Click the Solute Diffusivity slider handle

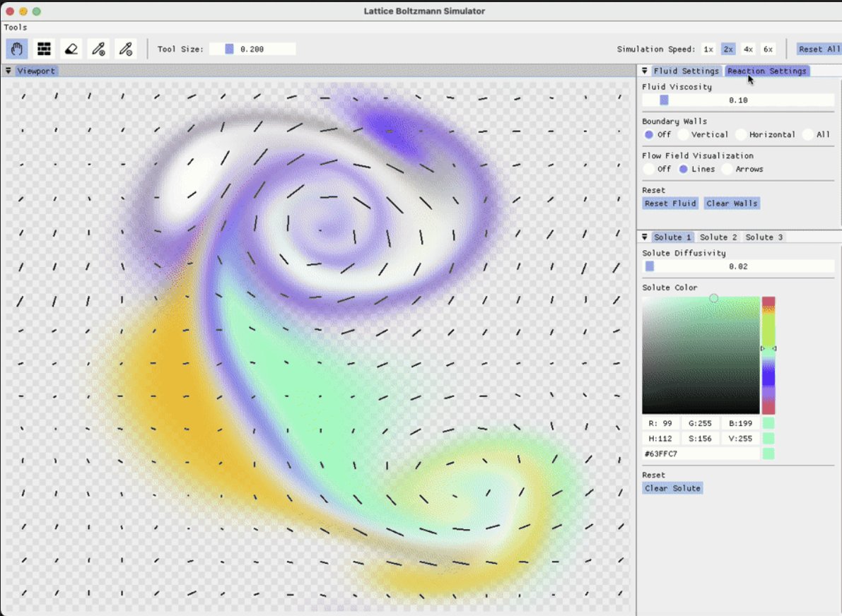click(650, 266)
